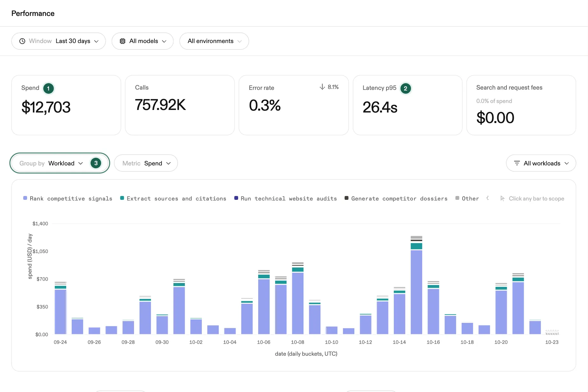Click the 757.92K Calls value

pyautogui.click(x=160, y=105)
